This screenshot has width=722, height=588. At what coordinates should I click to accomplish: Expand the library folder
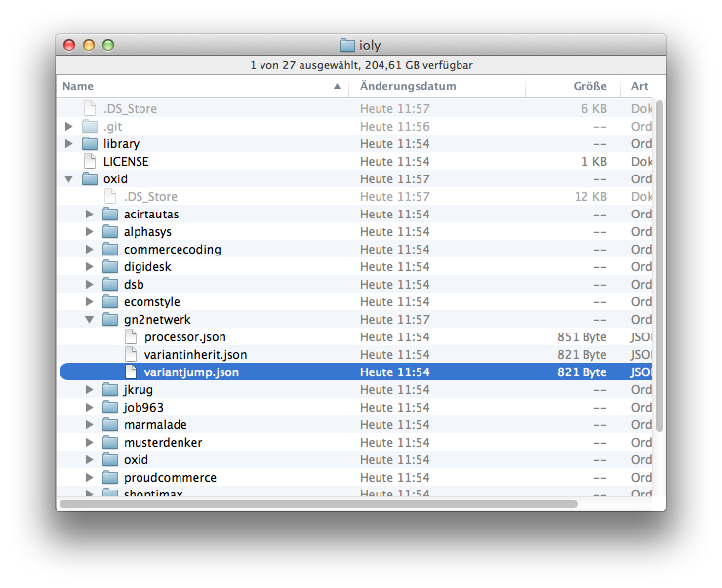point(69,143)
